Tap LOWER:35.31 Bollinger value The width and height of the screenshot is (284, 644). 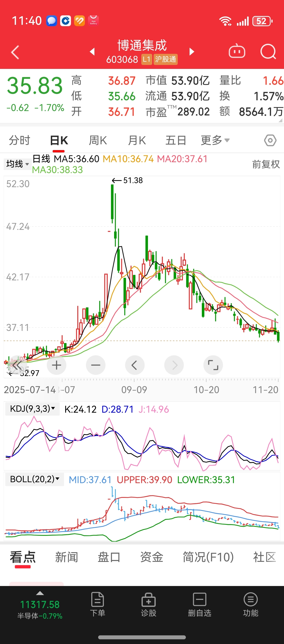(x=206, y=480)
